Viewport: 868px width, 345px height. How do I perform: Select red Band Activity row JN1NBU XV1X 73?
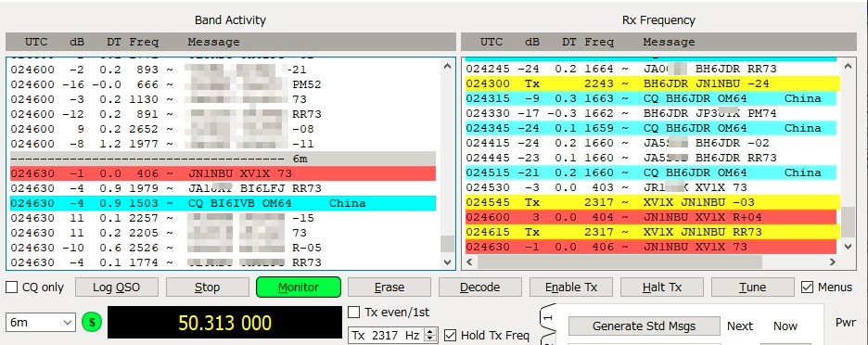223,173
